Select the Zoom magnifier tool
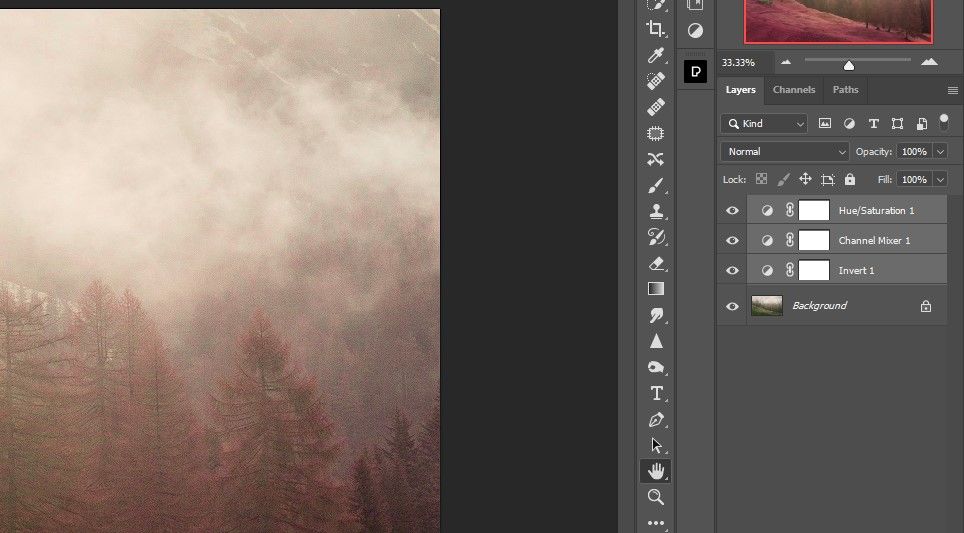This screenshot has height=533, width=964. (655, 497)
